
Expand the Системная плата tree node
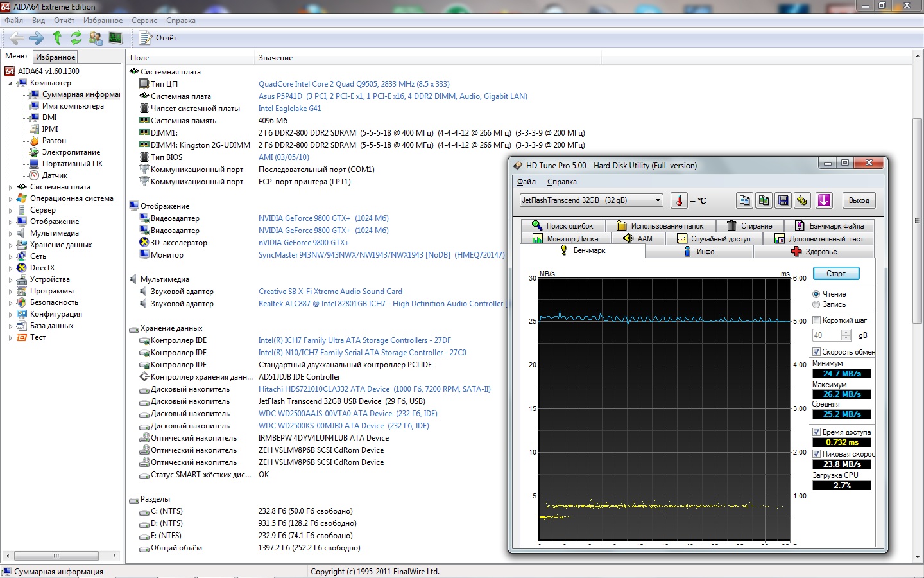point(10,188)
